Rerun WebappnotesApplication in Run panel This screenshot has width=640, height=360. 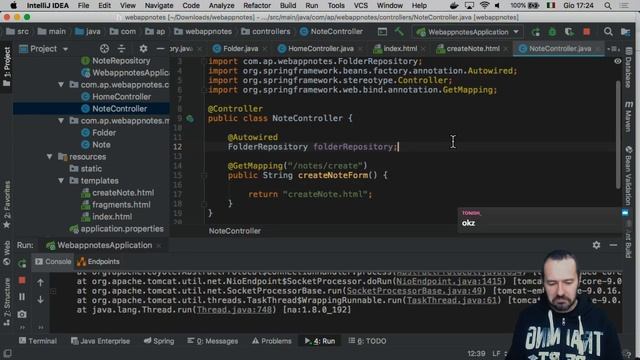tap(22, 263)
